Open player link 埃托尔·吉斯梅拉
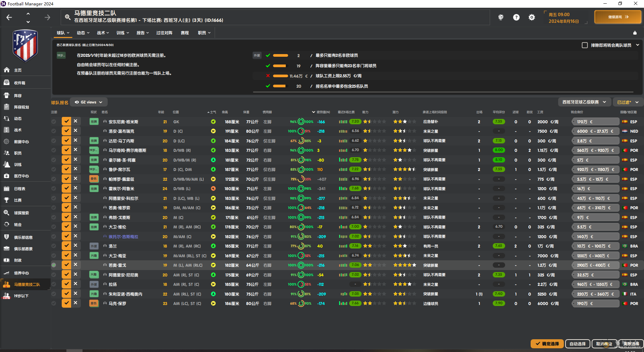This screenshot has height=352, width=644. click(123, 237)
